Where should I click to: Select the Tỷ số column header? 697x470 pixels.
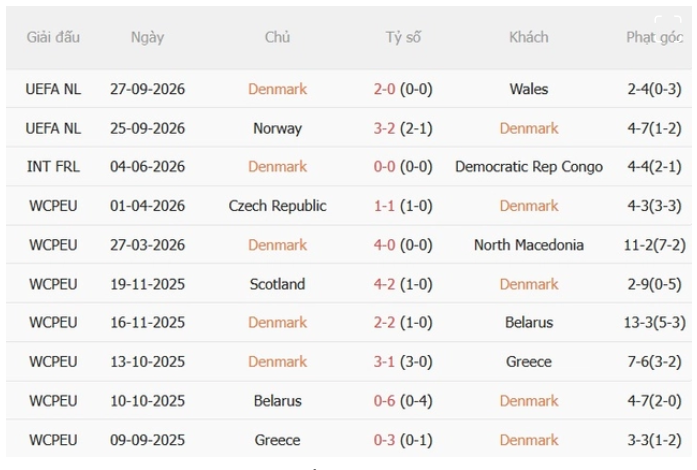(x=403, y=37)
